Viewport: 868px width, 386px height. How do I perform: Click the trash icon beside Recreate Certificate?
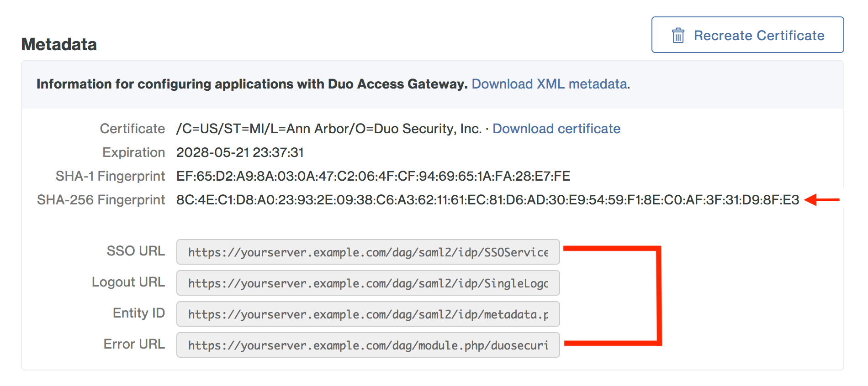[x=678, y=35]
